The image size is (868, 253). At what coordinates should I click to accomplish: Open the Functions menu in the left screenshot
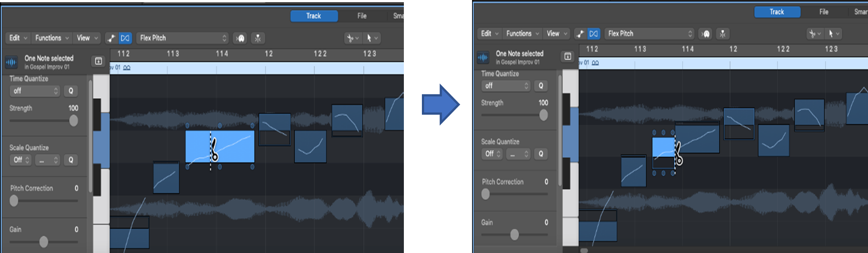(52, 38)
